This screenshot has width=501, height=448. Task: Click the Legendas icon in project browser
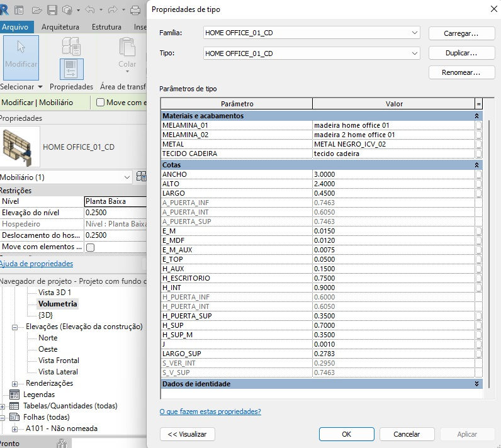(14, 395)
